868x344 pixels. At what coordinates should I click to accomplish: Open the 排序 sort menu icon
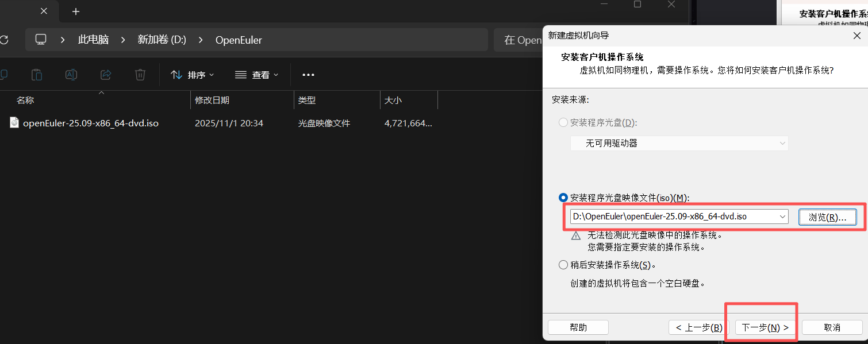tap(192, 75)
